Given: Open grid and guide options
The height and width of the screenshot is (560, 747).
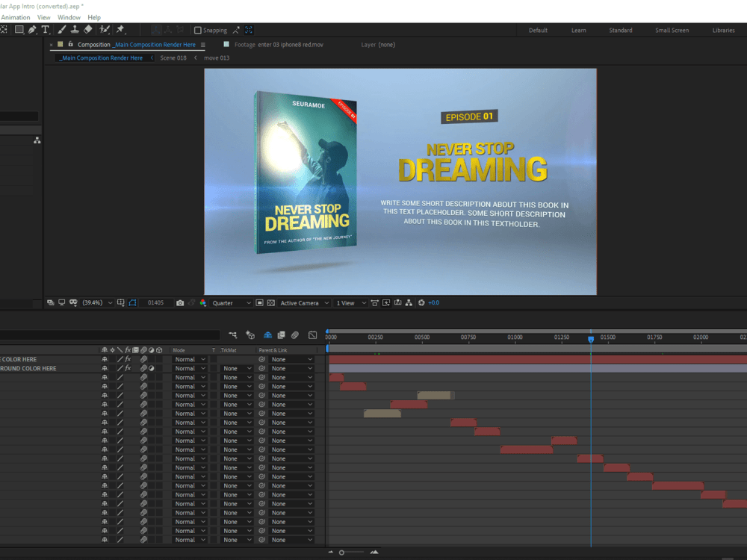Looking at the screenshot, I should 121,303.
